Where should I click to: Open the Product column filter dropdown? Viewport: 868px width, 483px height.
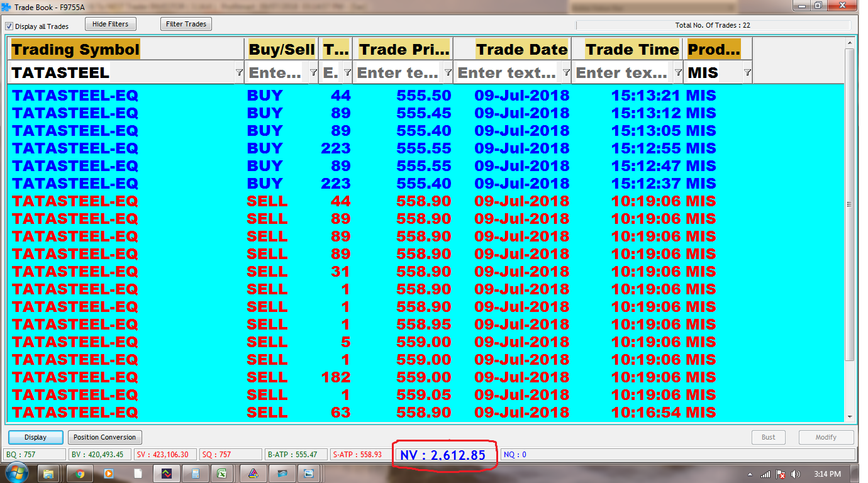tap(747, 73)
